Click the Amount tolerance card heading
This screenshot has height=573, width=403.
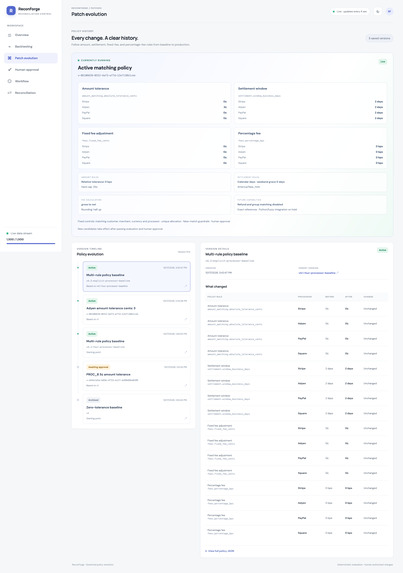pyautogui.click(x=95, y=89)
